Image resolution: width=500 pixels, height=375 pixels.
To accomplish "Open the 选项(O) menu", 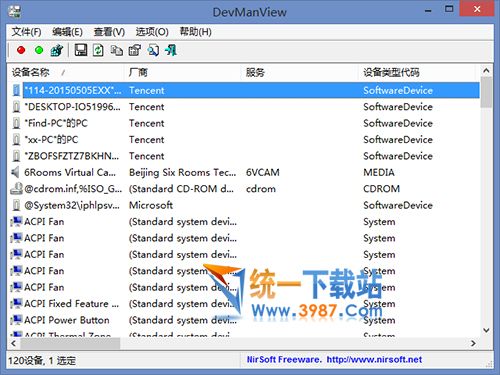I will pos(152,32).
